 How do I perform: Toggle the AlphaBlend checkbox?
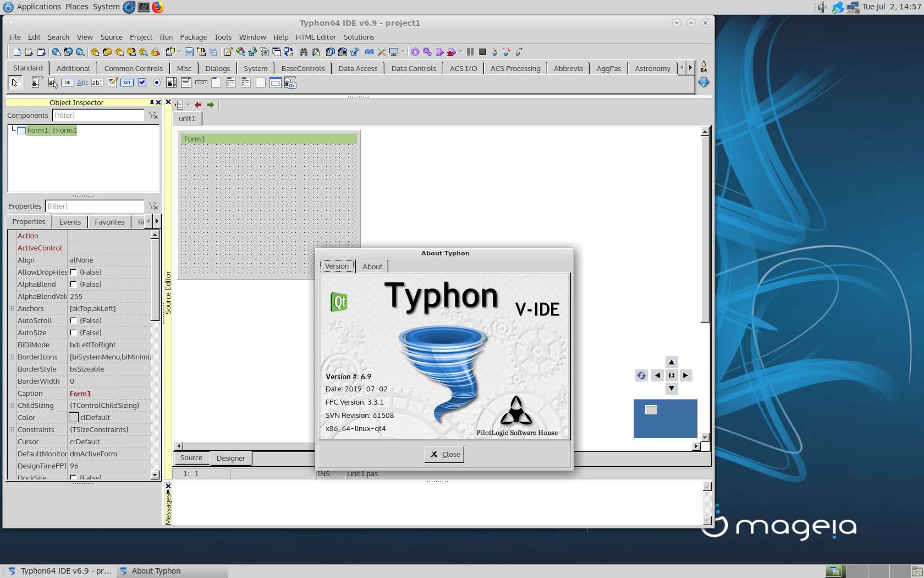point(73,284)
